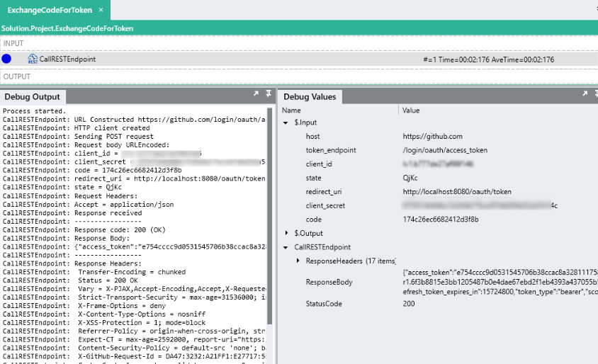Select the Debug Values tab
598x364 pixels.
coord(311,96)
